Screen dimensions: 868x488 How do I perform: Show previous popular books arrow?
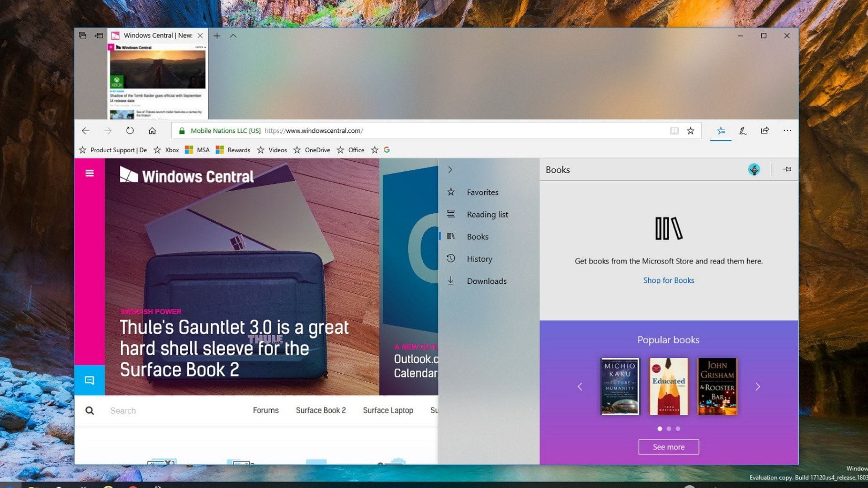pyautogui.click(x=580, y=387)
